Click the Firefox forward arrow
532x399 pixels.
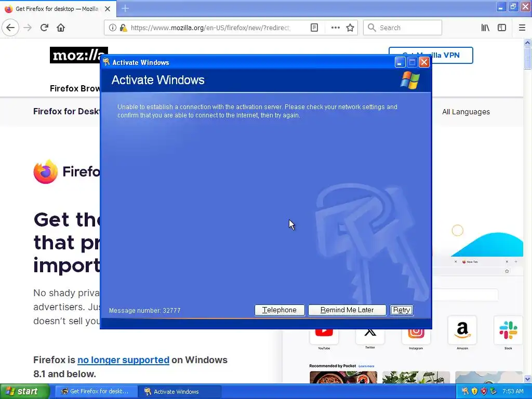point(28,28)
